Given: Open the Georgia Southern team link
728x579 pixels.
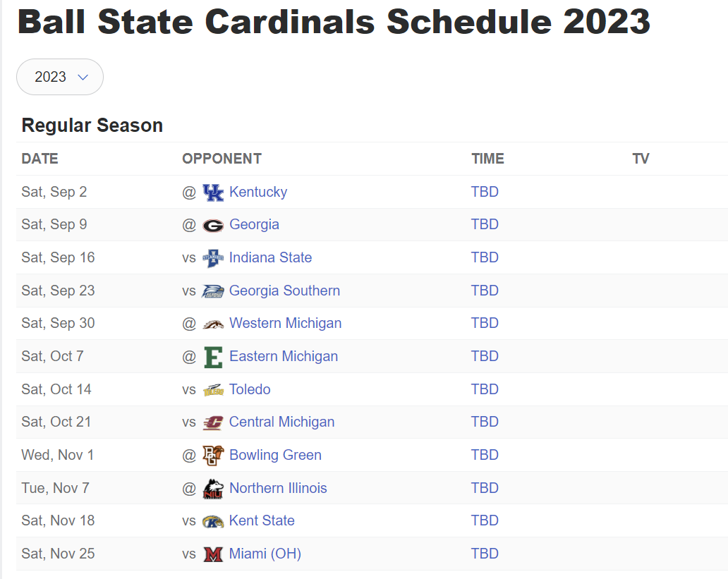Looking at the screenshot, I should [x=284, y=291].
